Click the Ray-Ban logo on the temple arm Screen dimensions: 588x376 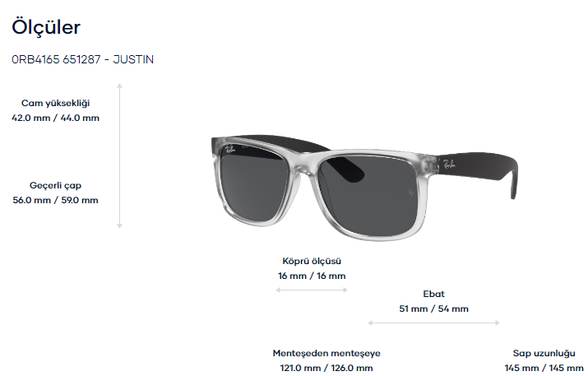click(x=449, y=164)
